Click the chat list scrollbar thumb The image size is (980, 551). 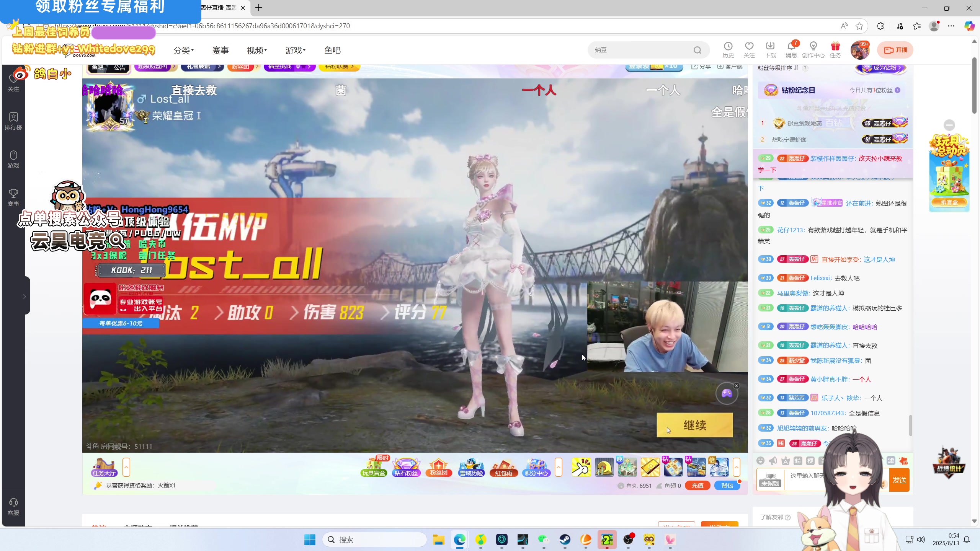click(x=910, y=425)
